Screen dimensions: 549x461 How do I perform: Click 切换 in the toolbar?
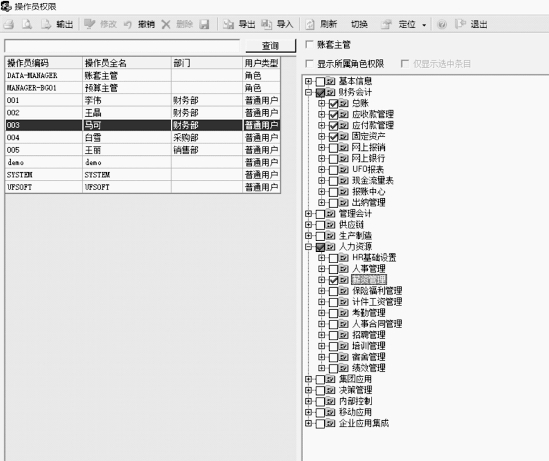tap(359, 24)
